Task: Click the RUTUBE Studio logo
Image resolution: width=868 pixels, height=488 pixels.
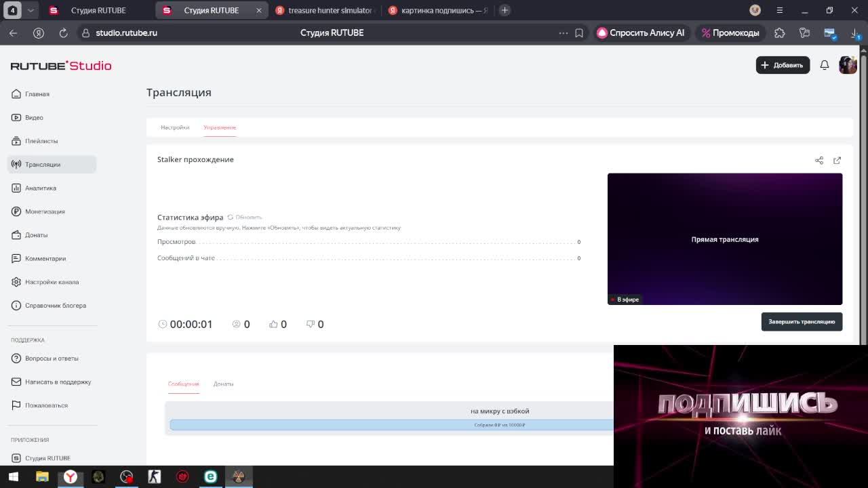Action: pyautogui.click(x=61, y=66)
